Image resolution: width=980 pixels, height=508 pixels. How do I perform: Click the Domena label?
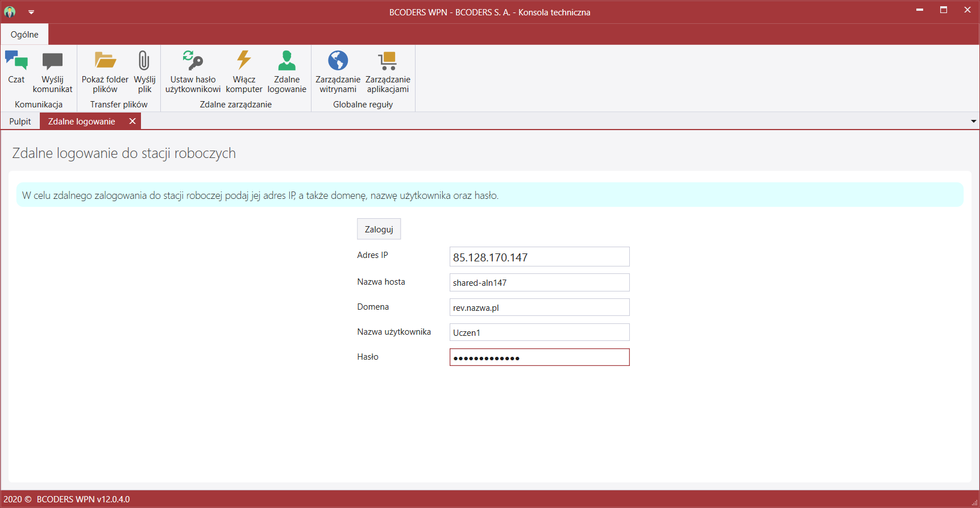pyautogui.click(x=373, y=307)
